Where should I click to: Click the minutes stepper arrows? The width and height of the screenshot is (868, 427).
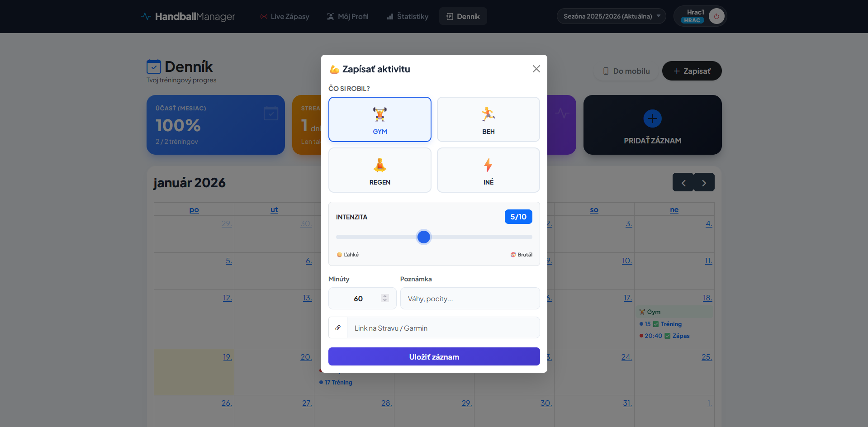(x=384, y=298)
